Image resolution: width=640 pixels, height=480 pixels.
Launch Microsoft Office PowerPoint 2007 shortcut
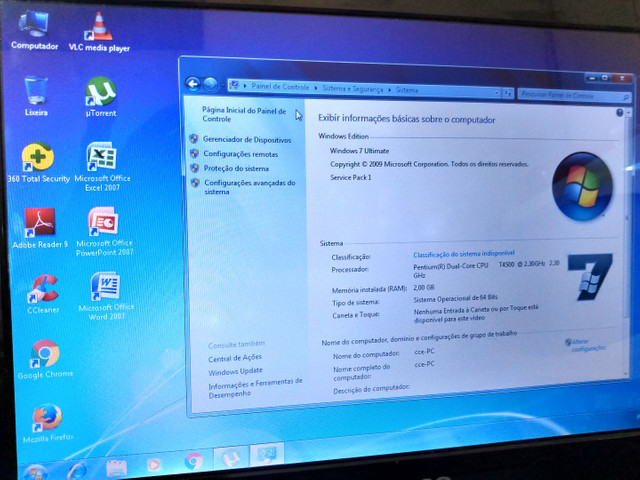[x=104, y=231]
